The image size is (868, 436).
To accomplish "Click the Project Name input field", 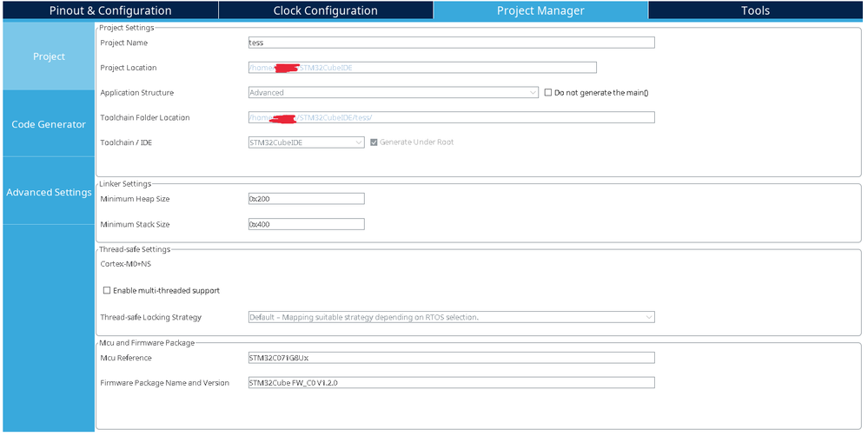I will point(451,43).
